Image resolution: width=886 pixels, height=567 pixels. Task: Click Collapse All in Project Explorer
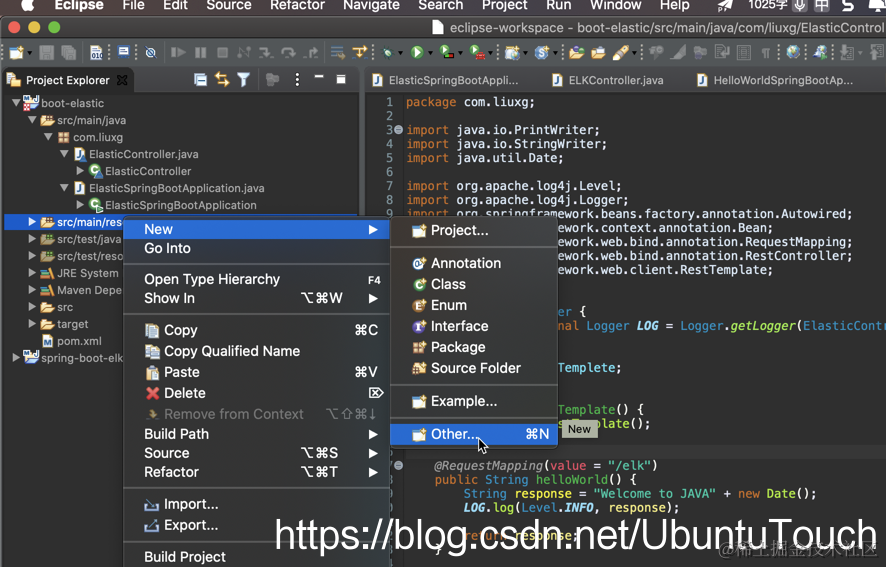(x=200, y=80)
